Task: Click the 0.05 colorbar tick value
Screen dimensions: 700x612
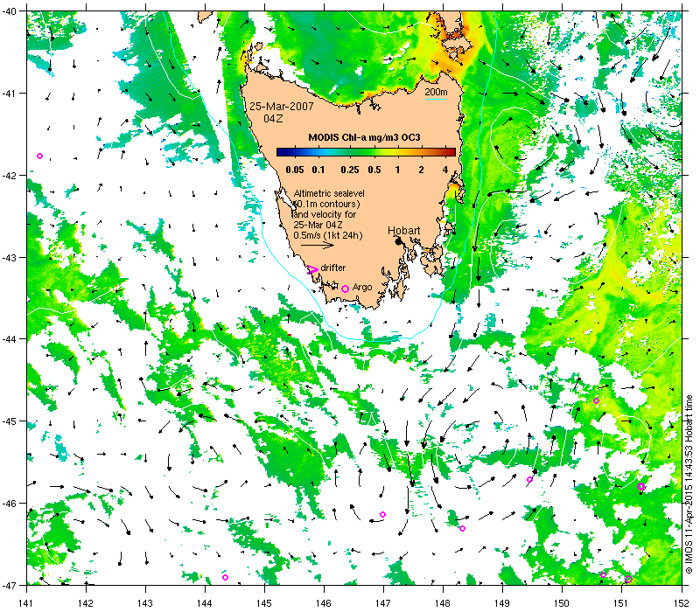Action: [x=295, y=170]
